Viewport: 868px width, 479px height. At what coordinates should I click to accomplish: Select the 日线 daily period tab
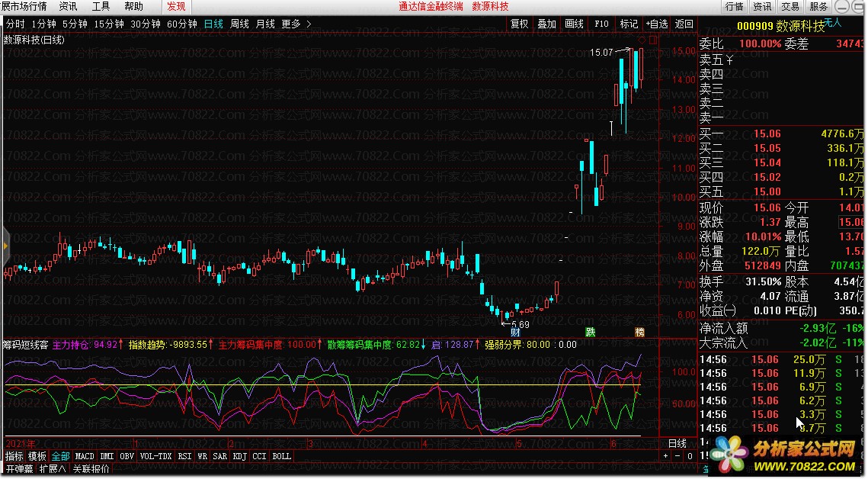[213, 24]
